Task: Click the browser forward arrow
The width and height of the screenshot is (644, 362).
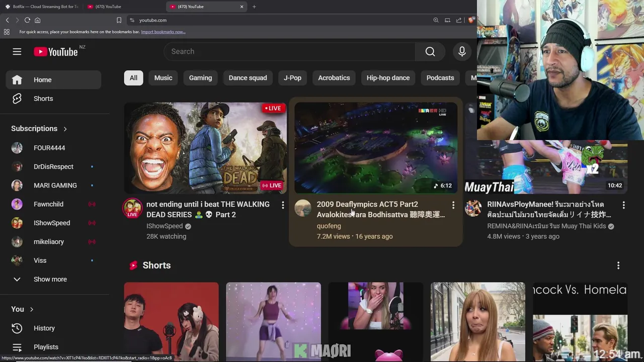Action: coord(17,20)
